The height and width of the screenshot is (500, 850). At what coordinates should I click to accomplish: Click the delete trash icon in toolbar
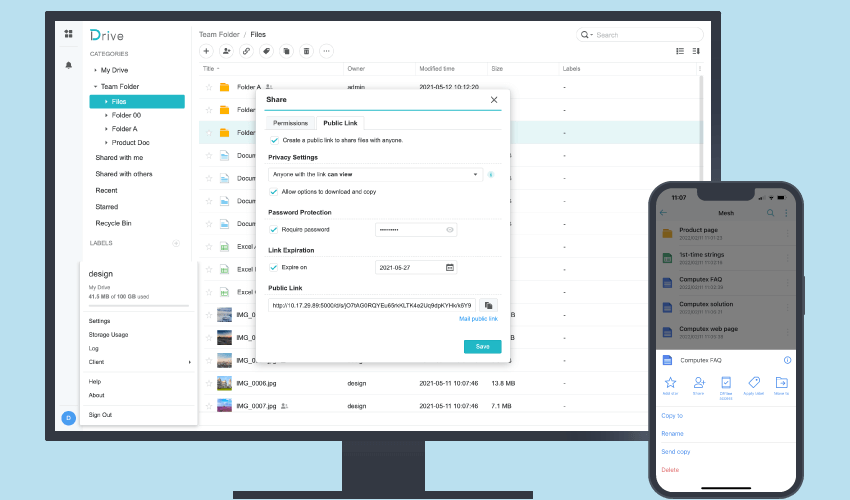tap(306, 50)
